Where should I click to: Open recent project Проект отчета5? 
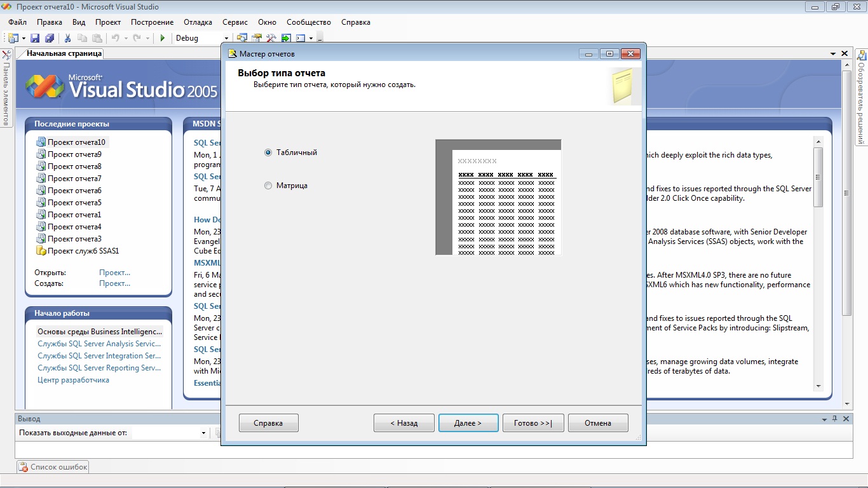click(x=74, y=203)
